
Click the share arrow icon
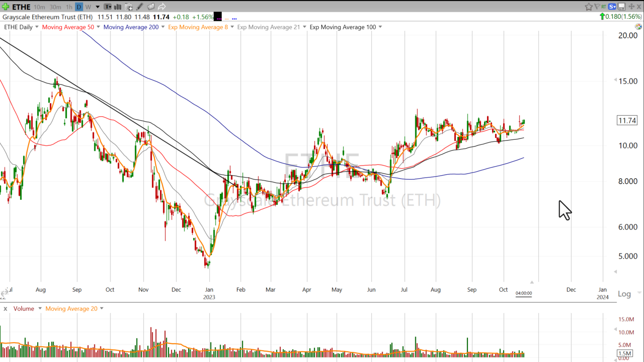[x=162, y=7]
